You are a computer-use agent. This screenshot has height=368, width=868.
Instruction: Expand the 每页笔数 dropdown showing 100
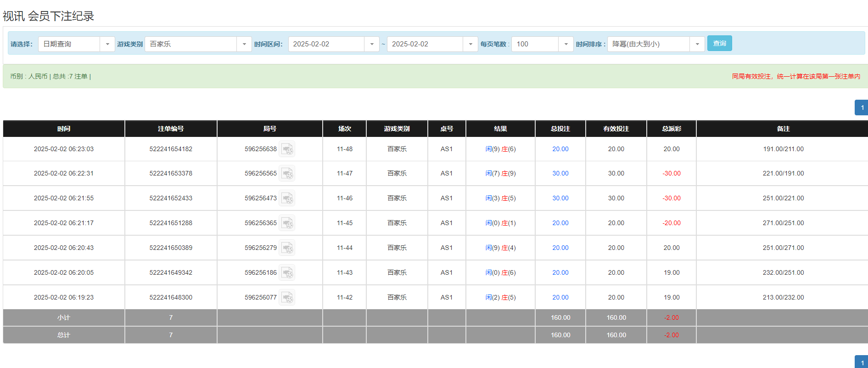[566, 44]
